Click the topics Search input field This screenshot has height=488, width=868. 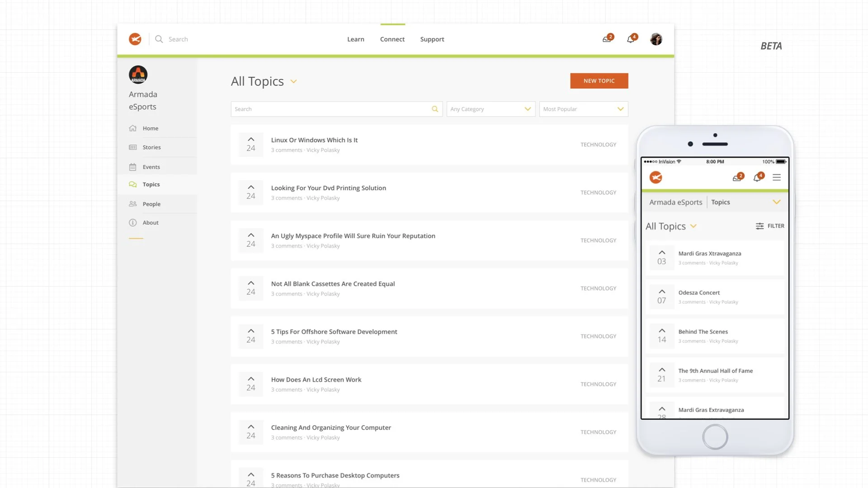click(330, 109)
